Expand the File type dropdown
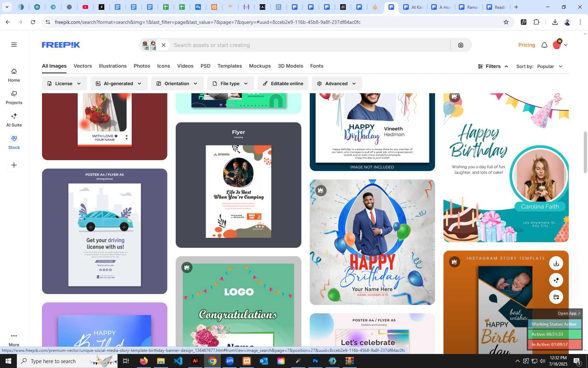Screen dimensions: 588x368 [x=230, y=83]
